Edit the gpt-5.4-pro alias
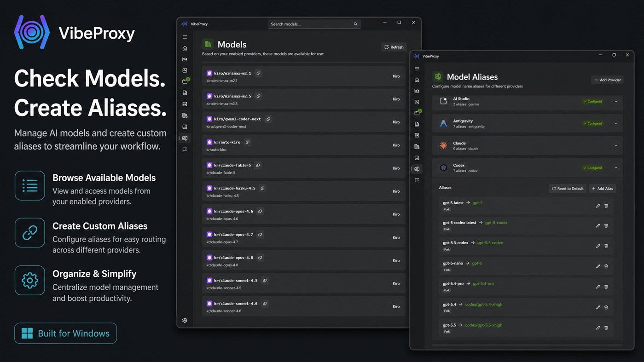 [x=598, y=287]
